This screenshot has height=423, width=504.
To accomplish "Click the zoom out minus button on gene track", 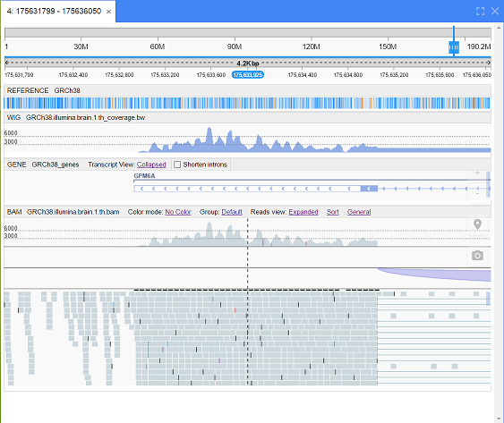I will point(477,194).
